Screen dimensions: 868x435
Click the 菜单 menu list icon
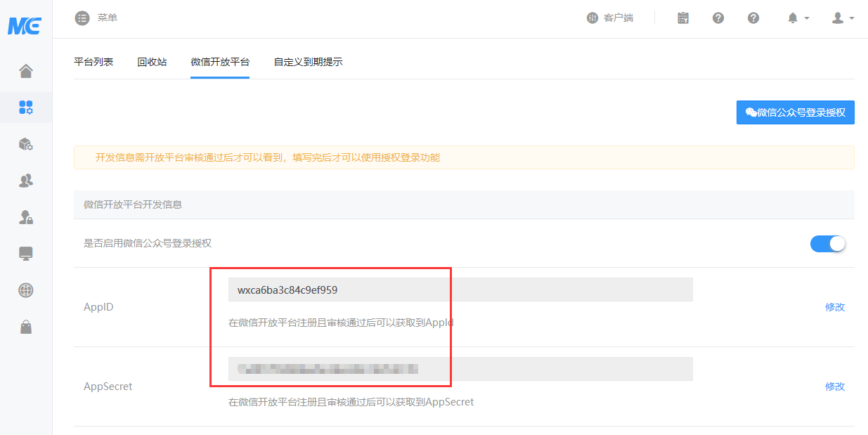[82, 18]
